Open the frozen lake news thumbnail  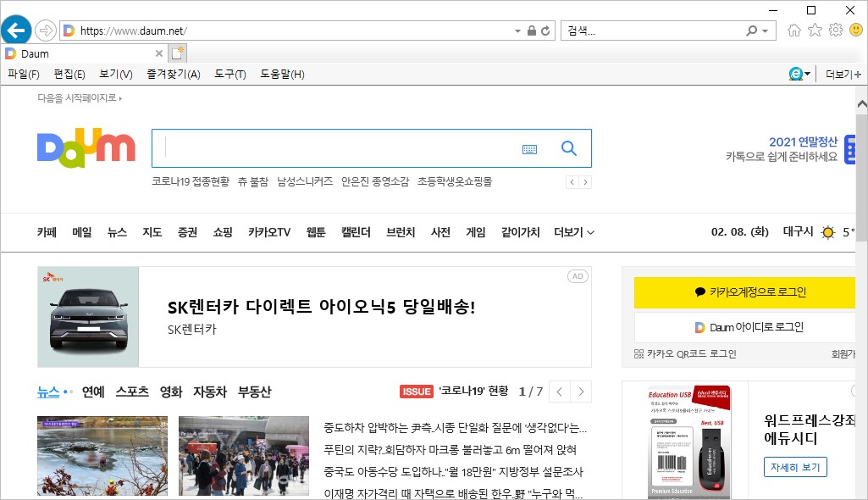click(x=102, y=456)
